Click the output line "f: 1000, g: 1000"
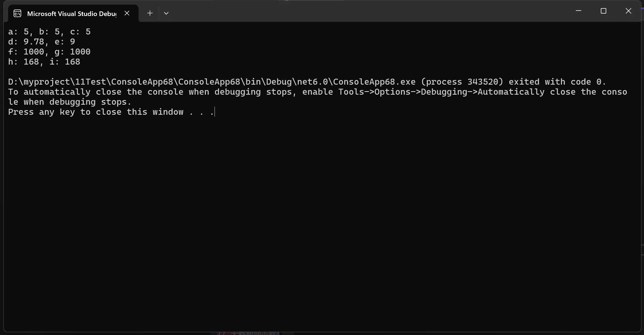Screen dimensions: 644x335 49,52
